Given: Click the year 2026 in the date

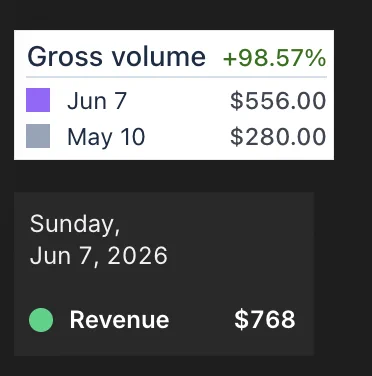Looking at the screenshot, I should [x=138, y=256].
